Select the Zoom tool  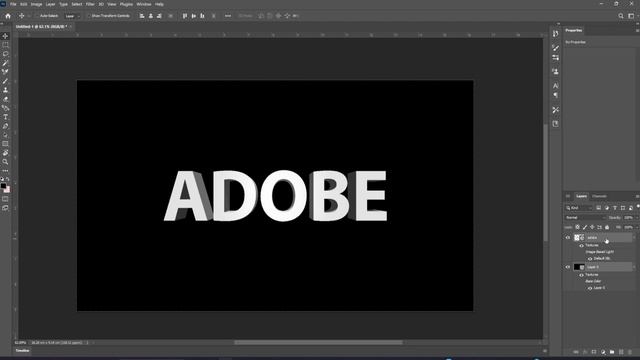pyautogui.click(x=5, y=162)
